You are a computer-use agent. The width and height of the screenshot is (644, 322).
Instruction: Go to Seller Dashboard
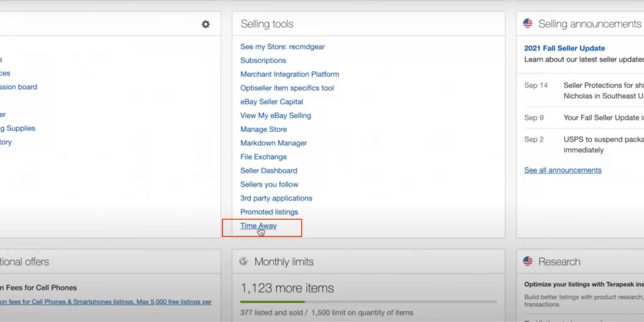point(269,170)
